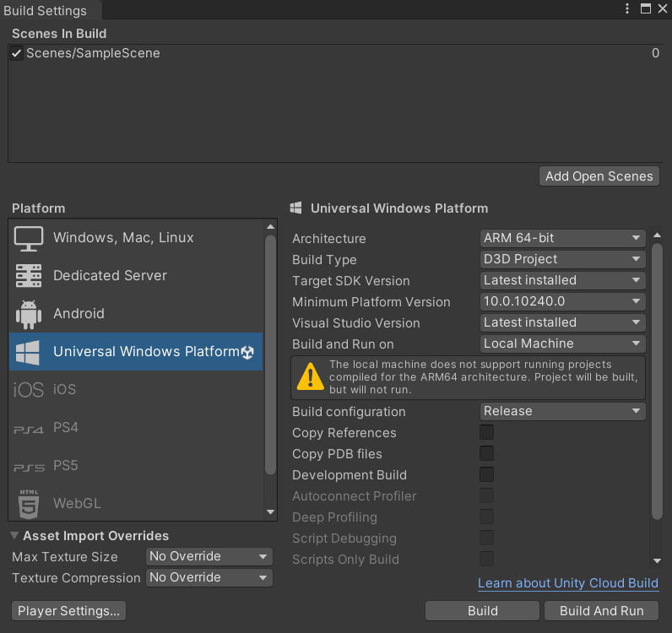Select the Android platform entry
Image resolution: width=672 pixels, height=633 pixels.
(x=136, y=314)
